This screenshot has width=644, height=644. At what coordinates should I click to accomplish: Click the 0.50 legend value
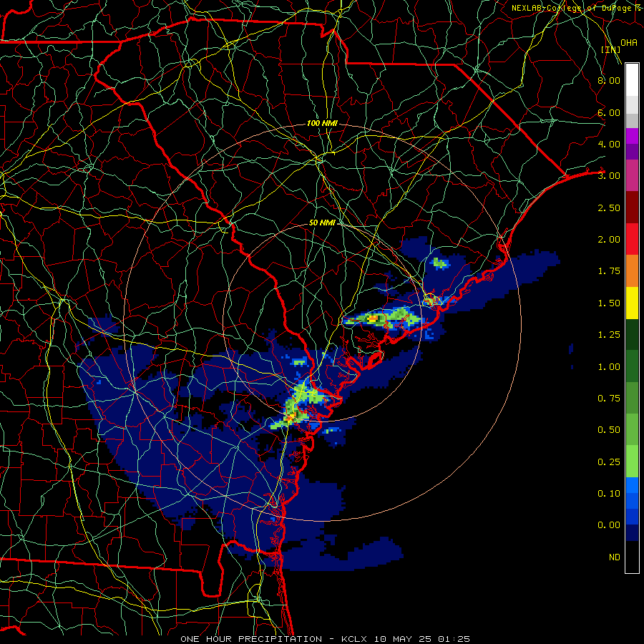point(608,430)
